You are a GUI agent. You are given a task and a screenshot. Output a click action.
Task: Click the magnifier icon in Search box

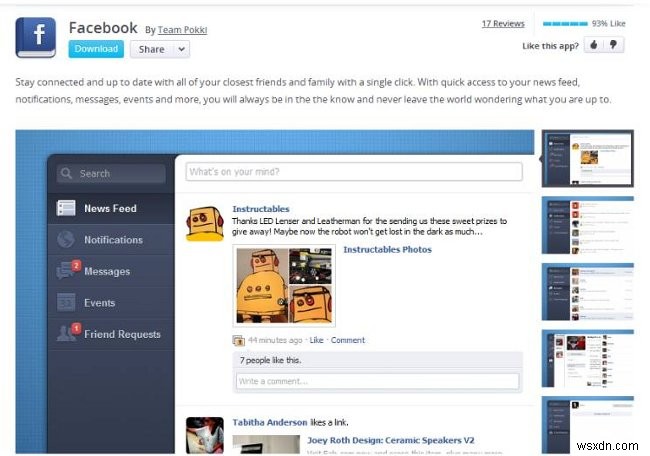coord(66,173)
